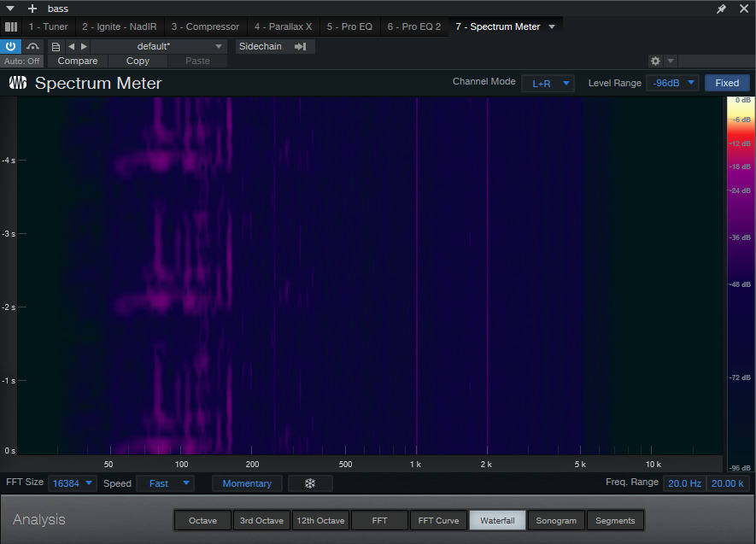Toggle the plugin power bypass button

pyautogui.click(x=11, y=46)
